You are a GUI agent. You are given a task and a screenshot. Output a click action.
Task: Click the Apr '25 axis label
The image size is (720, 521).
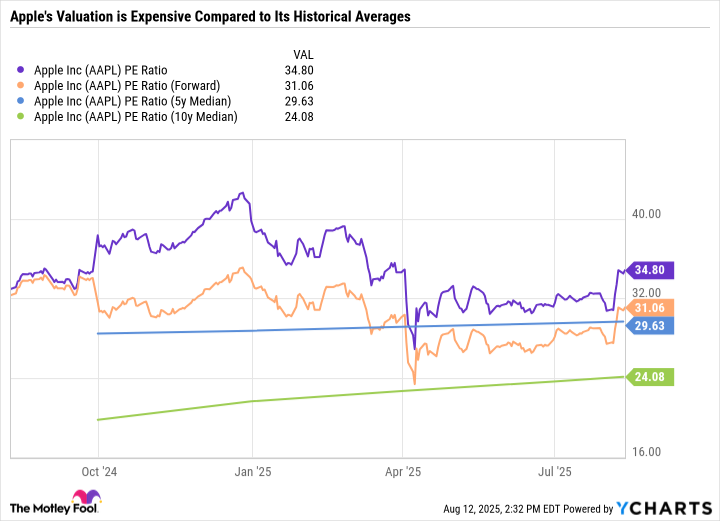(403, 470)
